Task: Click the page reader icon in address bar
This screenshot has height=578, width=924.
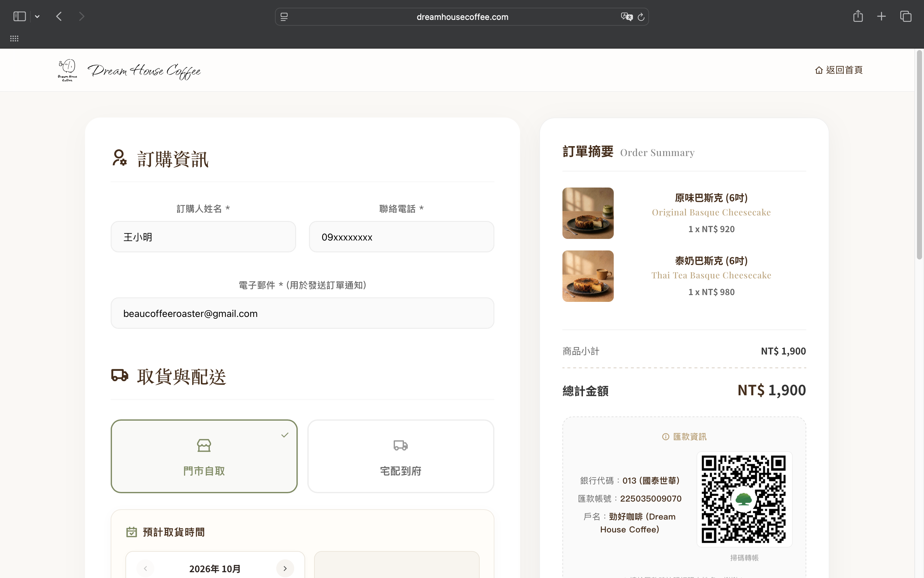Action: (284, 17)
